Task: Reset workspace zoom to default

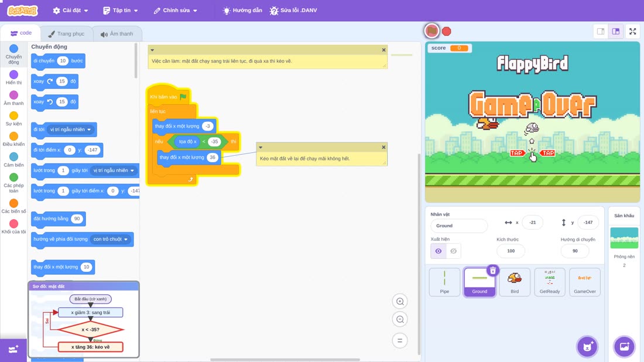Action: 400,340
